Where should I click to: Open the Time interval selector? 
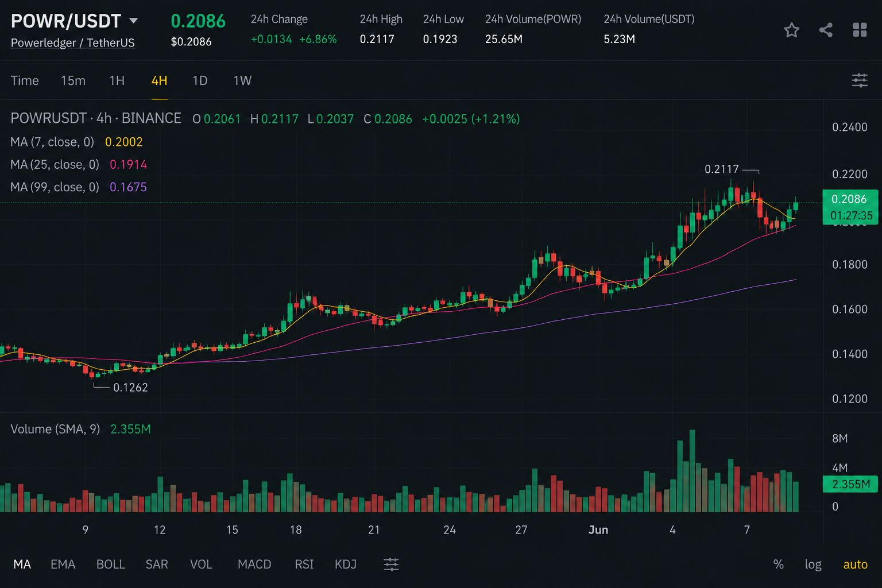click(x=25, y=80)
